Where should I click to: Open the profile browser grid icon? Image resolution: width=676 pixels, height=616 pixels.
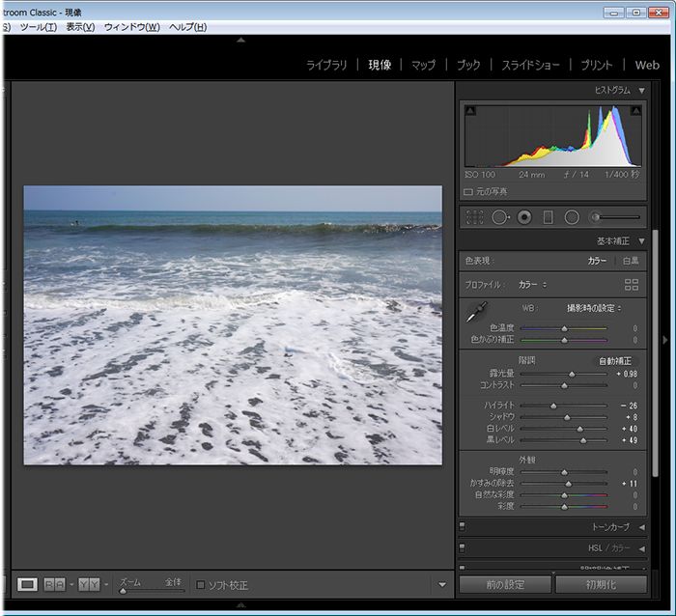[x=632, y=285]
